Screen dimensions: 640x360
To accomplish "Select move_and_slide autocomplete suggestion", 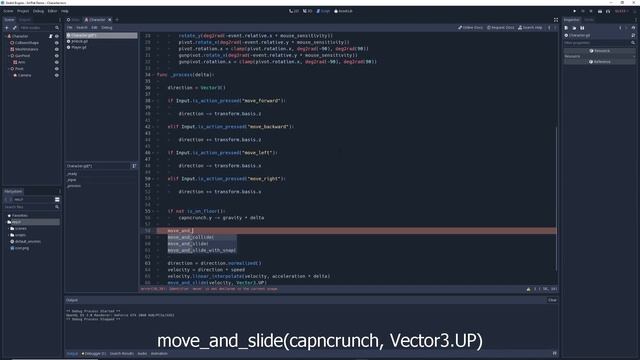I will pos(202,244).
